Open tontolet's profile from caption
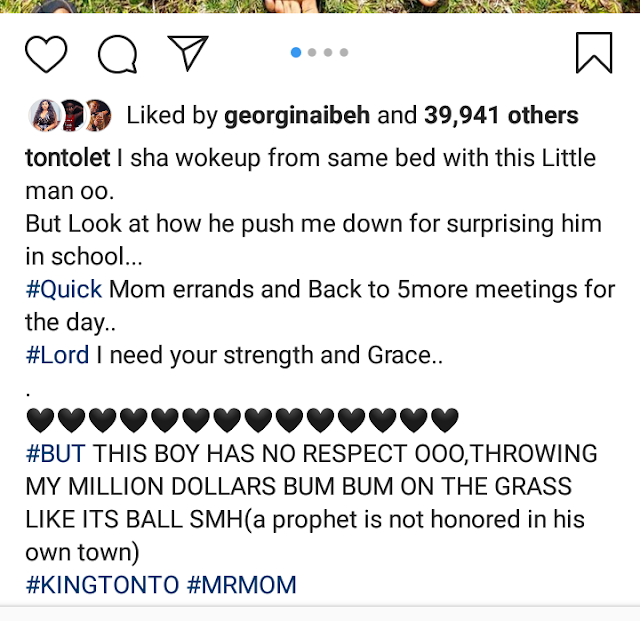The height and width of the screenshot is (621, 640). pos(68,158)
